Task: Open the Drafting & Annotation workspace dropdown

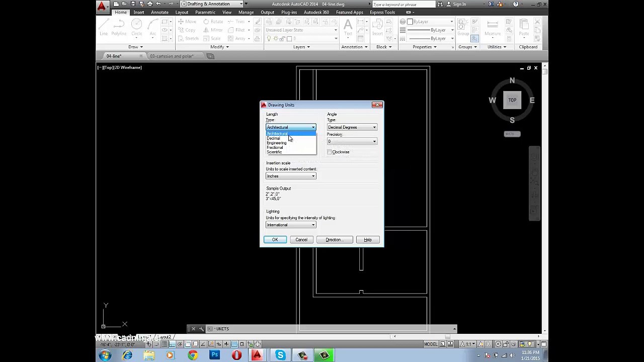Action: pyautogui.click(x=212, y=4)
